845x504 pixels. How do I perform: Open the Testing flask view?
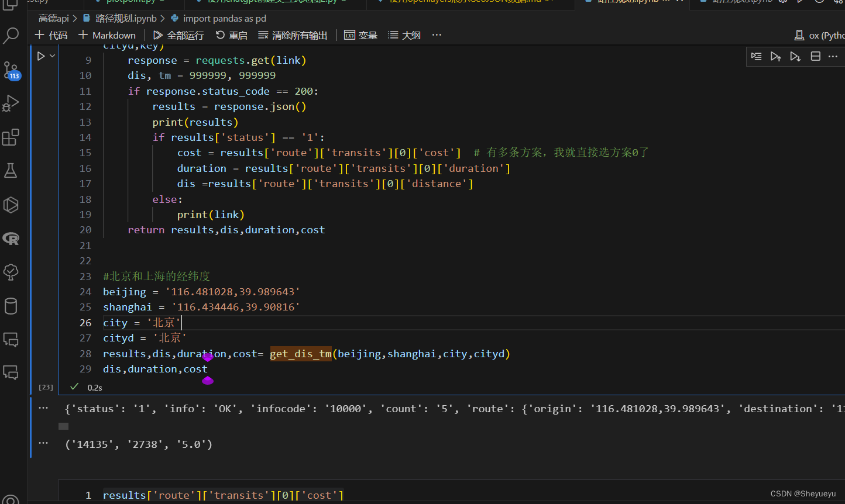pos(11,171)
